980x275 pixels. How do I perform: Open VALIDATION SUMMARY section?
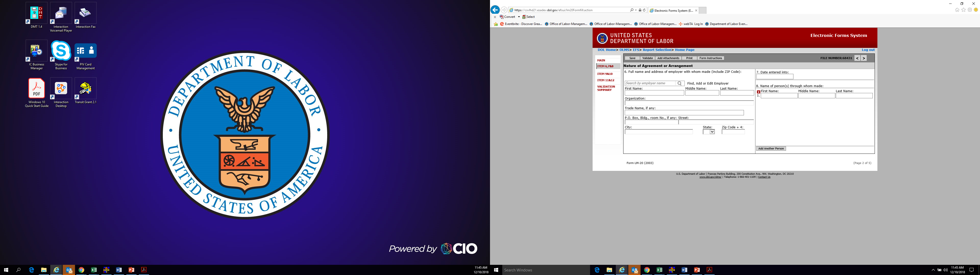tap(606, 88)
